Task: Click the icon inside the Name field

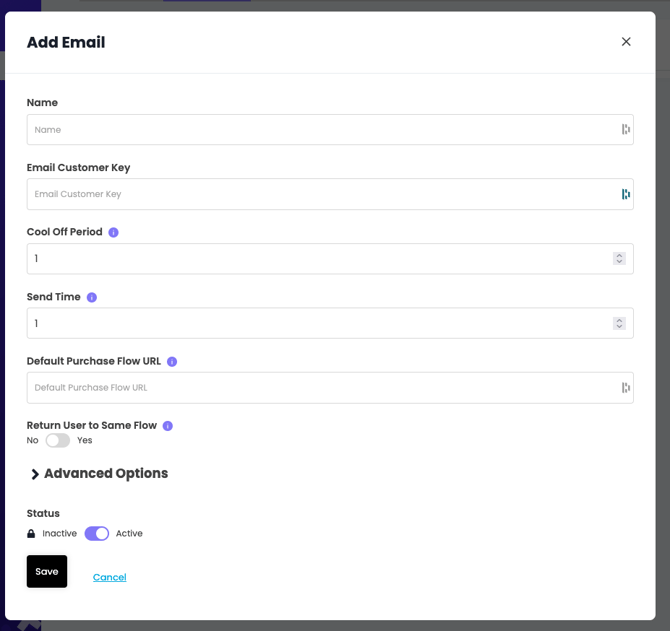Action: tap(625, 130)
